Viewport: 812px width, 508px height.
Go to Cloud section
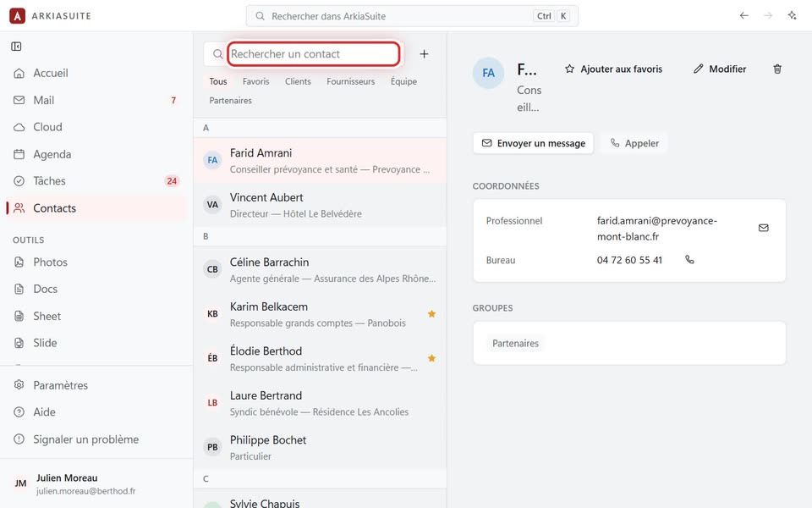tap(96, 127)
